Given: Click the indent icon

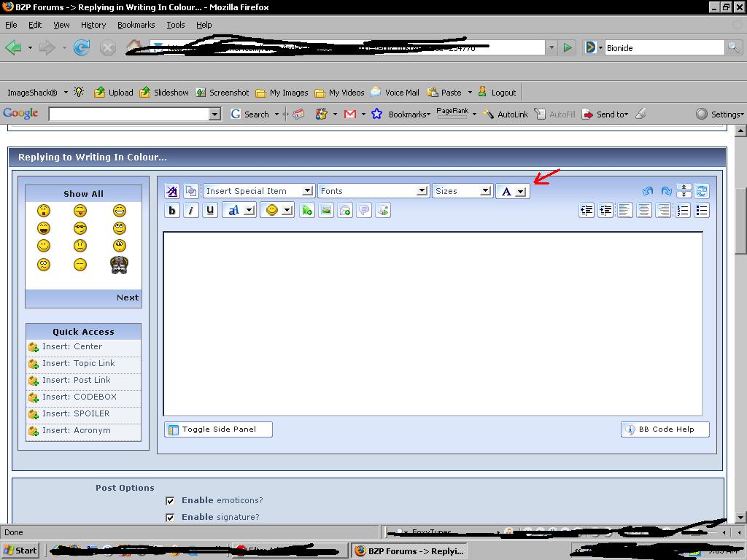Looking at the screenshot, I should click(605, 210).
